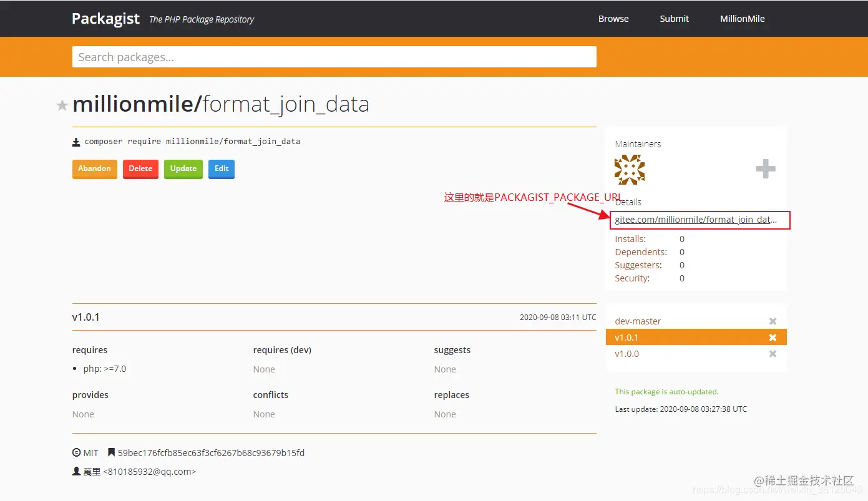Click the Maintainers heading
Image resolution: width=868 pixels, height=501 pixels.
pyautogui.click(x=638, y=144)
